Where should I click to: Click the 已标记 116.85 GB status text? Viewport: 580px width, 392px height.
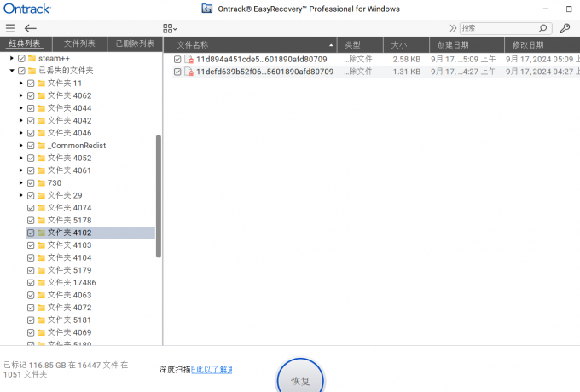66,370
